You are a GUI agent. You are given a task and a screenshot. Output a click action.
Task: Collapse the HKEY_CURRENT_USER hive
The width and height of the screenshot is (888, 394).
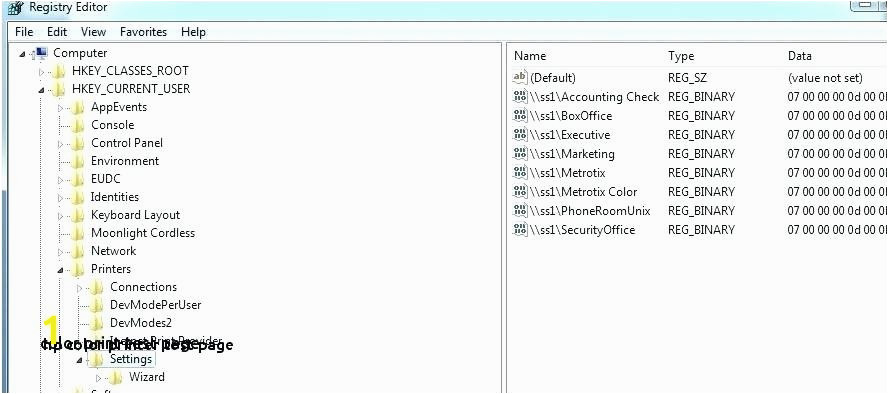[x=41, y=90]
